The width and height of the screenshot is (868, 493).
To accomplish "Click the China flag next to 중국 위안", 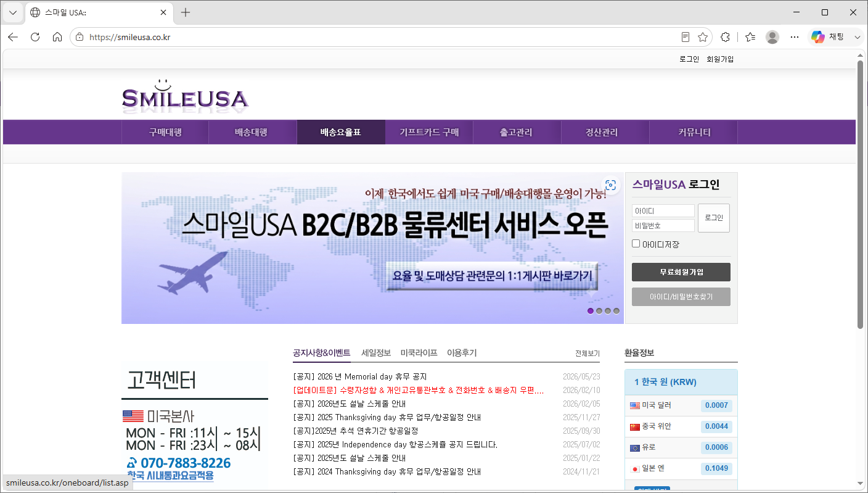I will tap(635, 426).
